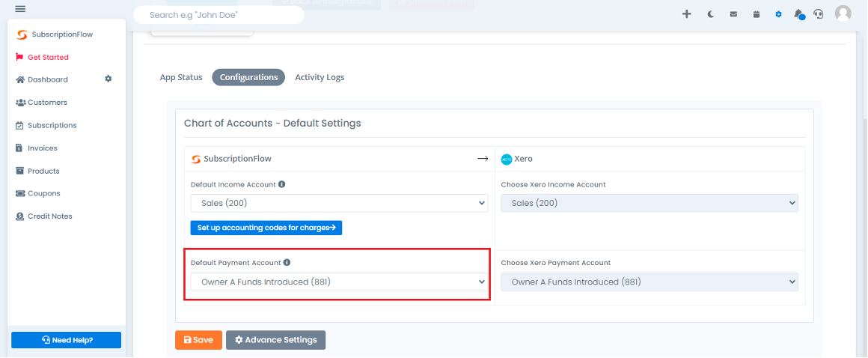Open Invoices in sidebar
Viewport: 868px width, 358px height.
pyautogui.click(x=37, y=148)
